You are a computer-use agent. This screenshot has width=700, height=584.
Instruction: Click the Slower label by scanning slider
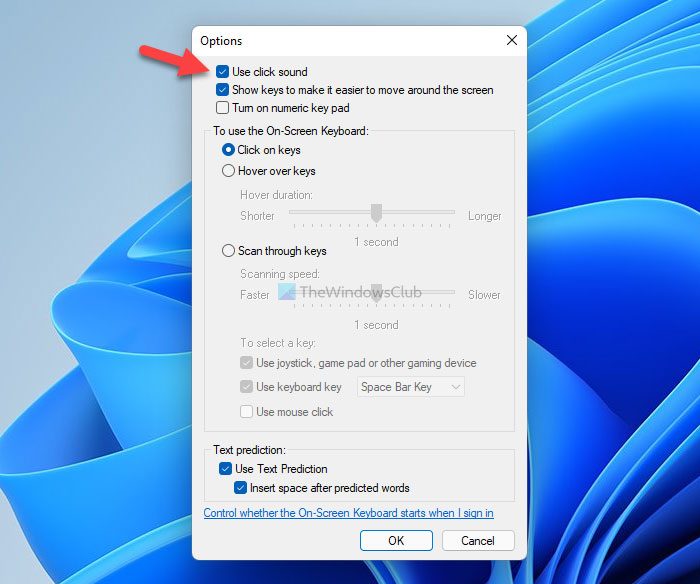[484, 295]
